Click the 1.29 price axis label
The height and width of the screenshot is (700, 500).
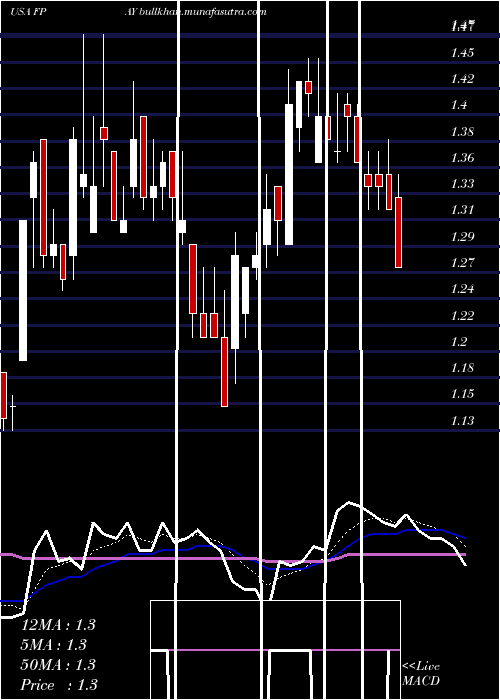click(x=463, y=237)
